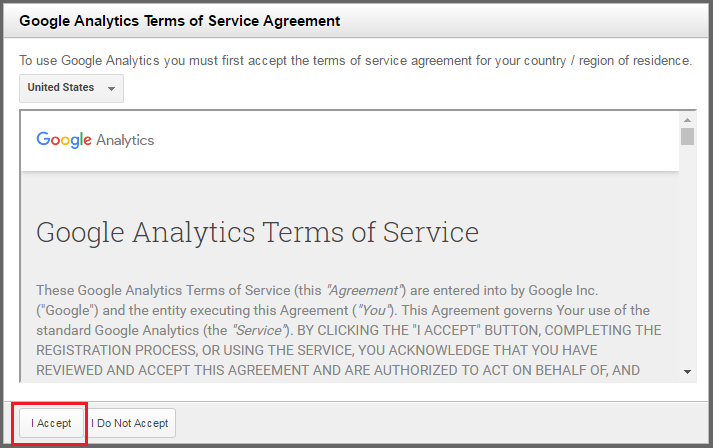This screenshot has width=713, height=448.
Task: Click the I Accept button
Action: click(51, 423)
